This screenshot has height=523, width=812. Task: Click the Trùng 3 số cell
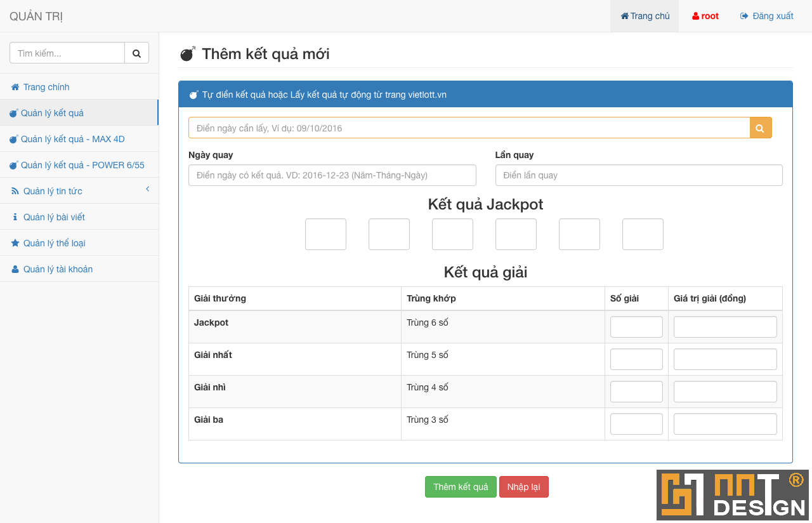(503, 424)
